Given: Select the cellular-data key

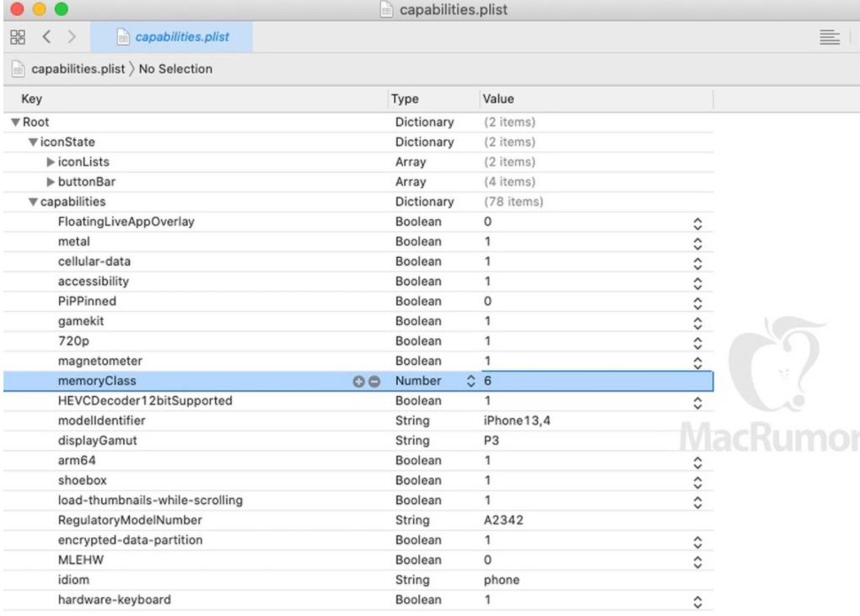Looking at the screenshot, I should point(94,261).
